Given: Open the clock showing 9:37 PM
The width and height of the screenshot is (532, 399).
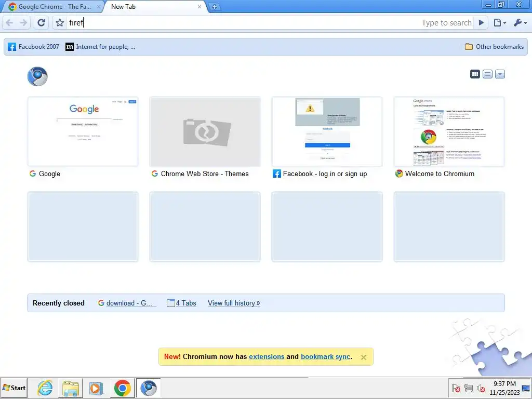Looking at the screenshot, I should 504,388.
